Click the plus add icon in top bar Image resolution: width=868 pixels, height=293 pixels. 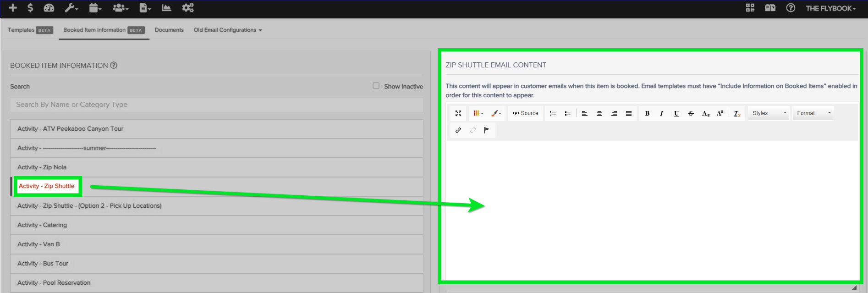pos(13,8)
